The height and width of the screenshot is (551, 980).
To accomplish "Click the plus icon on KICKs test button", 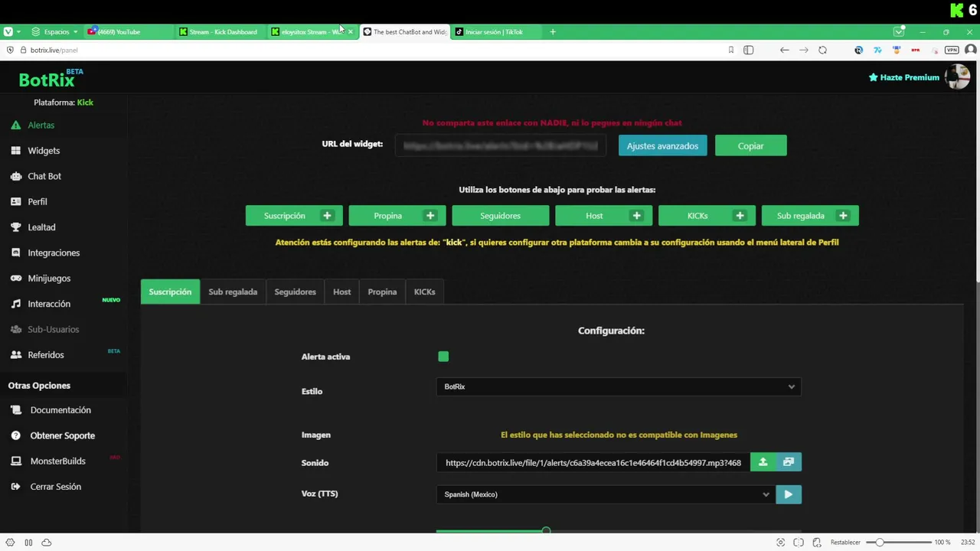I will 740,216.
